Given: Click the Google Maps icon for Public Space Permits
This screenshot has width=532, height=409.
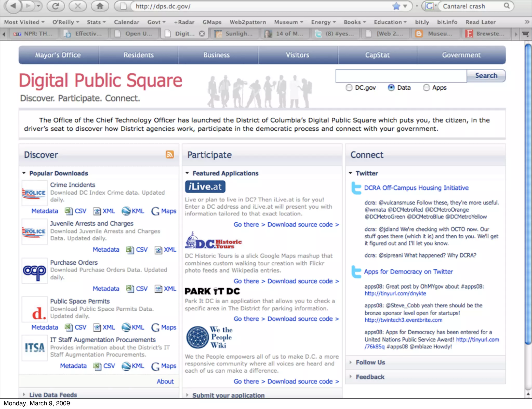Looking at the screenshot, I should click(155, 328).
